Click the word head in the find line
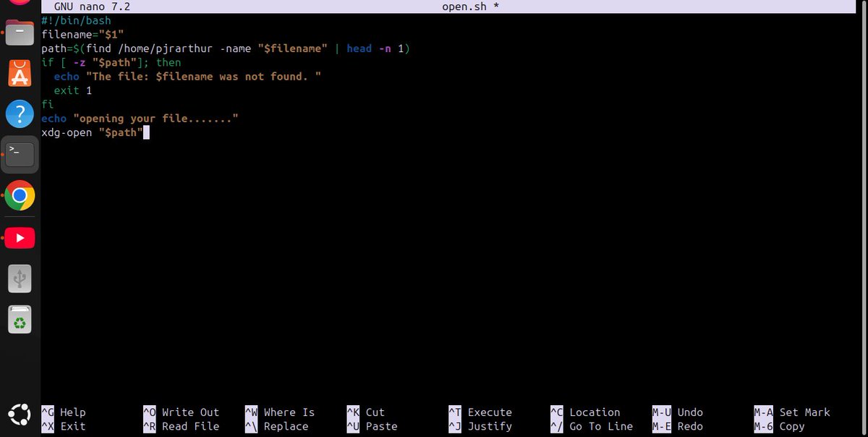Image resolution: width=868 pixels, height=437 pixels. [359, 48]
